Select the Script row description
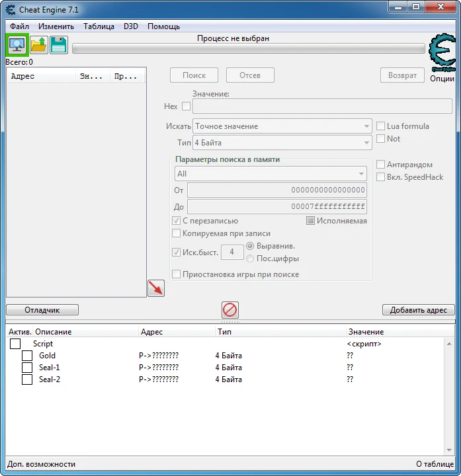This screenshot has height=476, width=461. (x=43, y=344)
